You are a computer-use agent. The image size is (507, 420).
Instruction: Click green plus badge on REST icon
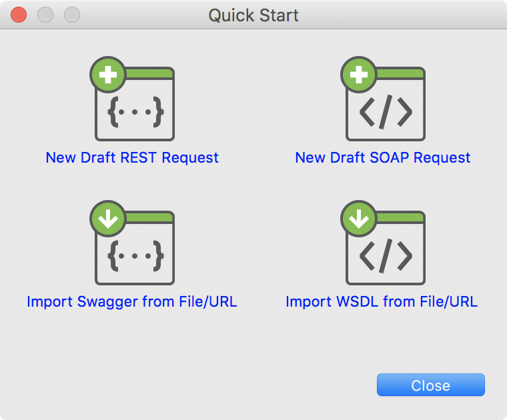(x=108, y=75)
